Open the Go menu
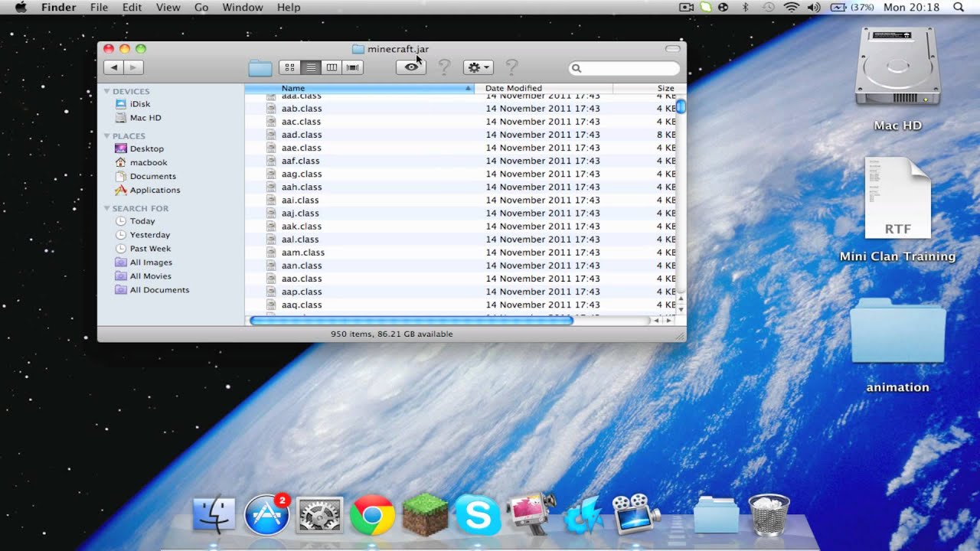The width and height of the screenshot is (980, 551). tap(201, 7)
